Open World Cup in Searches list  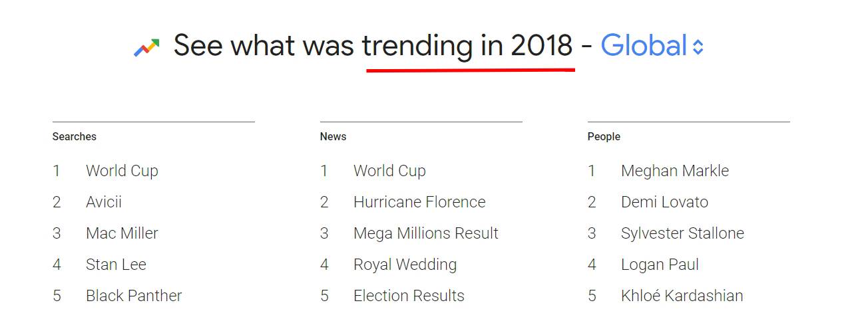click(x=122, y=171)
